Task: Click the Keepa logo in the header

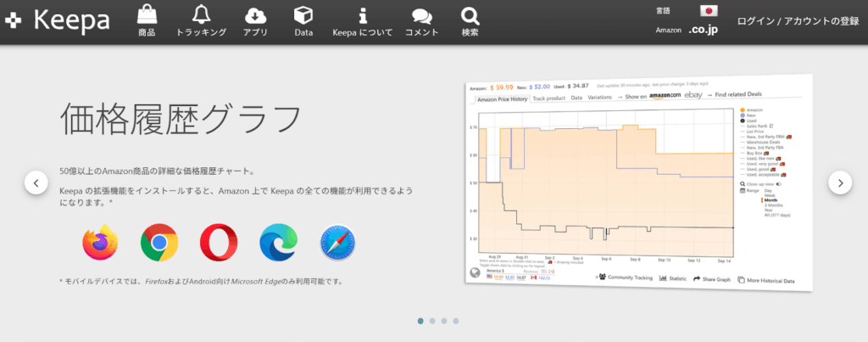Action: (x=57, y=20)
